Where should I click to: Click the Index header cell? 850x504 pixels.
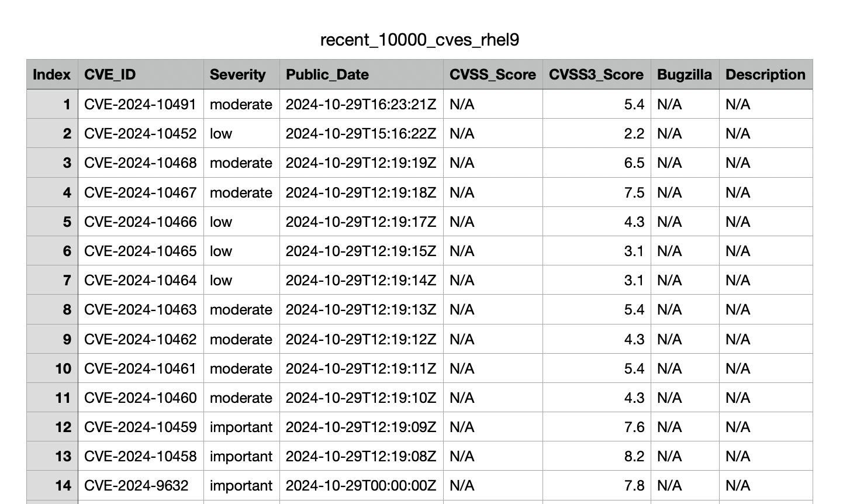(x=51, y=75)
